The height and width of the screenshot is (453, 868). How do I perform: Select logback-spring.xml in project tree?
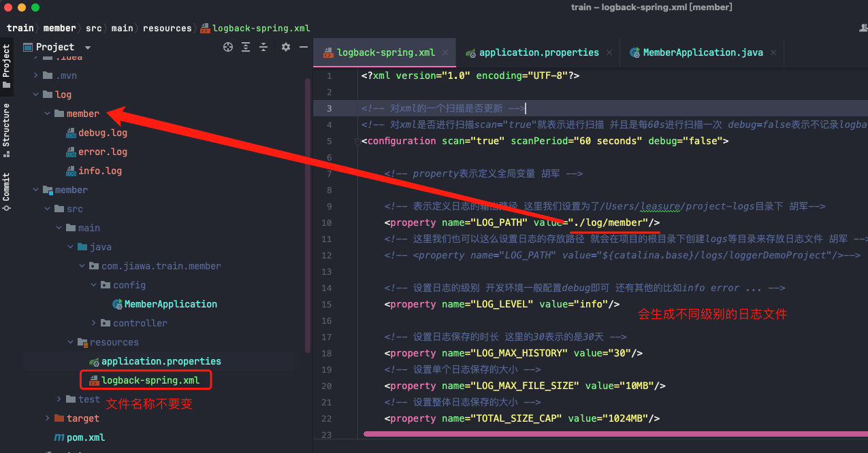(150, 380)
